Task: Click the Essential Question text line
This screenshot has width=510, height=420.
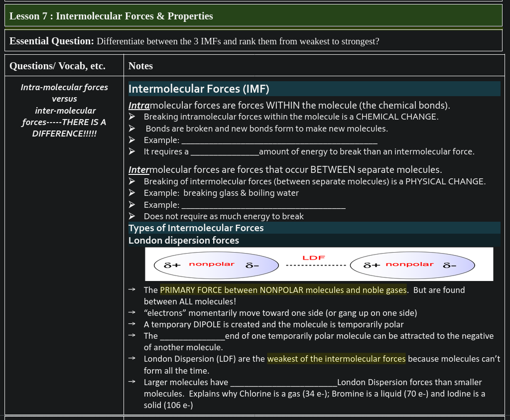Action: pyautogui.click(x=194, y=41)
